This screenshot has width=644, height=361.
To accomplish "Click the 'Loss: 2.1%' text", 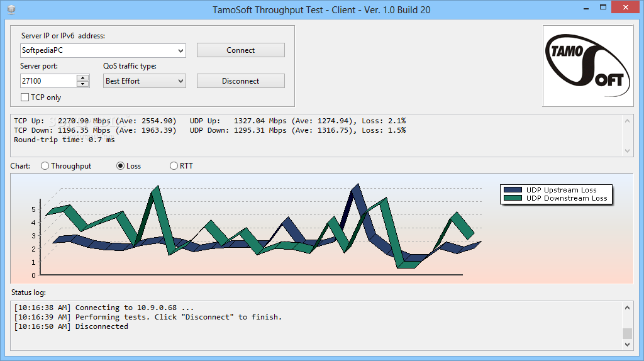I will point(384,121).
